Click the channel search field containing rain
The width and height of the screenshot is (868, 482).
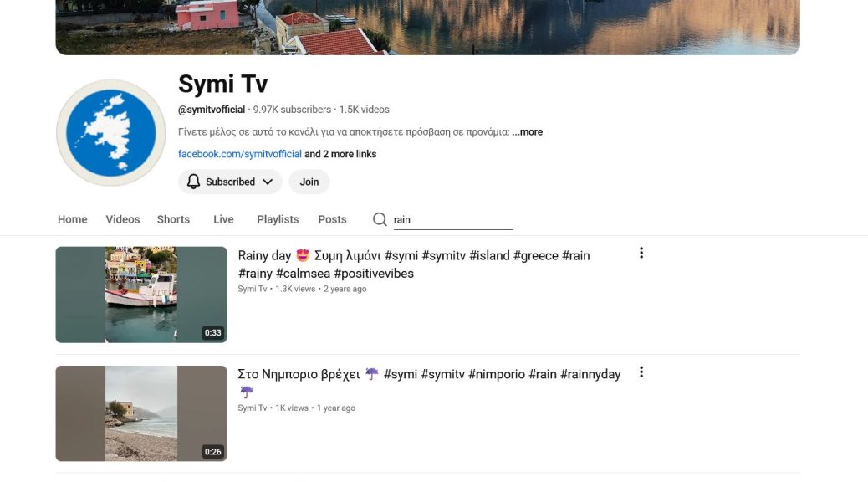tap(452, 220)
